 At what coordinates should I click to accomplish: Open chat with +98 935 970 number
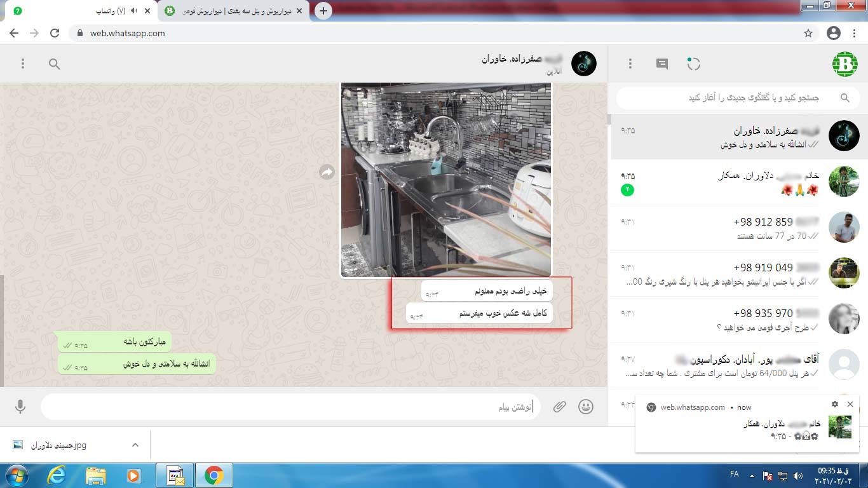tap(738, 320)
